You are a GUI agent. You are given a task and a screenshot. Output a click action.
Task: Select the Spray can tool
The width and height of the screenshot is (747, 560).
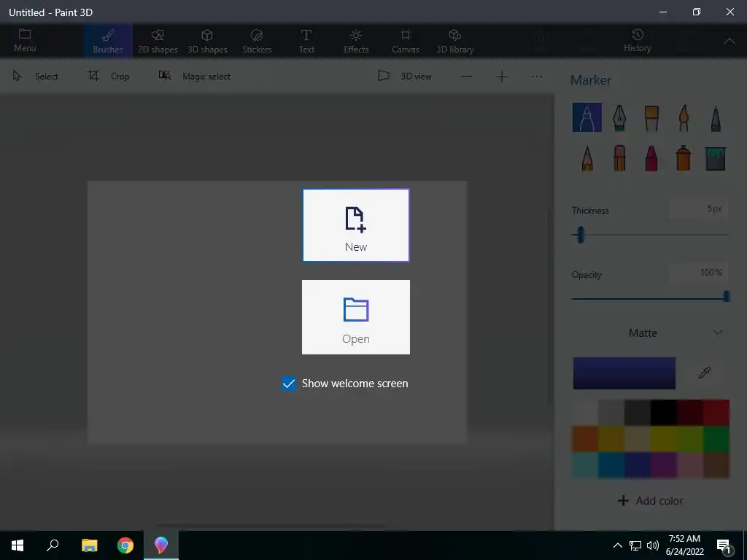pos(684,158)
